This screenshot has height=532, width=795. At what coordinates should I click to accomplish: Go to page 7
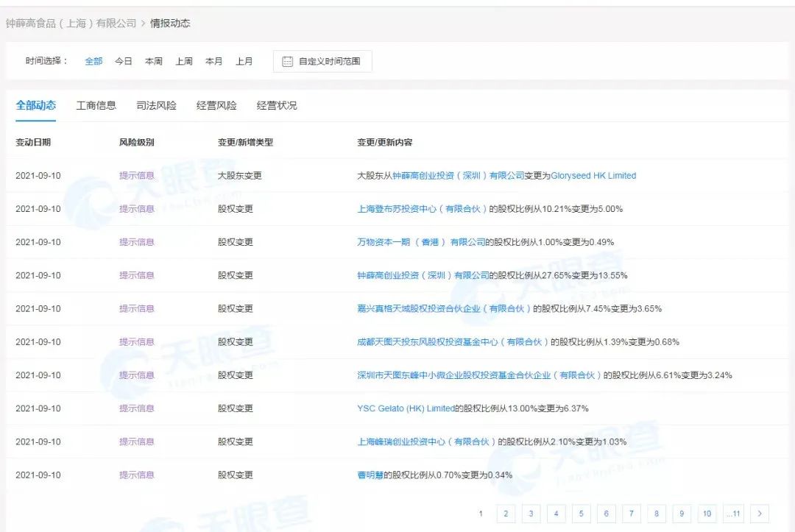pyautogui.click(x=632, y=514)
